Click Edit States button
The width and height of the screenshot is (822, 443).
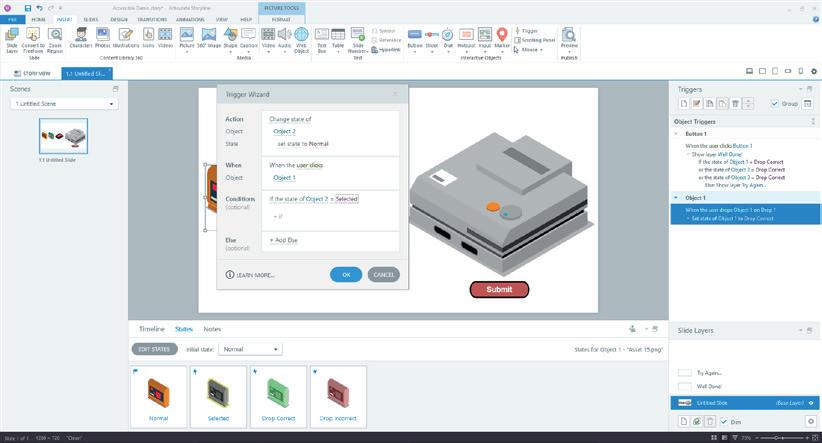click(154, 349)
